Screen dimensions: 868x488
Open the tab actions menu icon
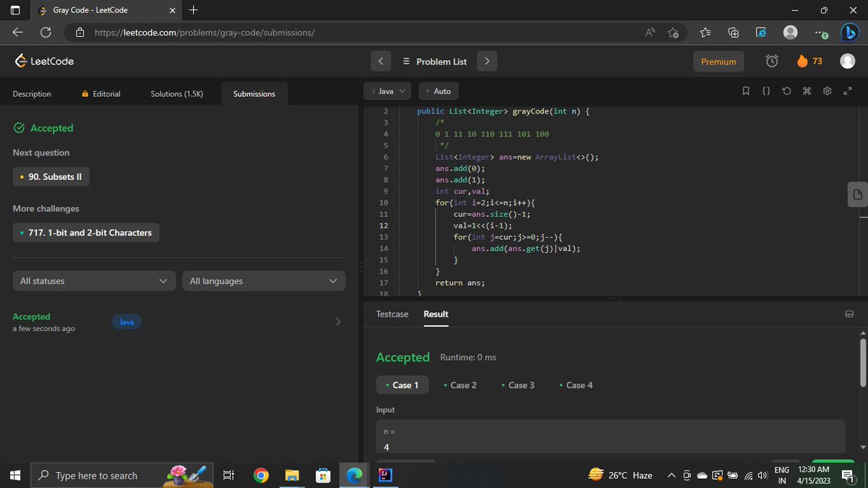tap(15, 10)
